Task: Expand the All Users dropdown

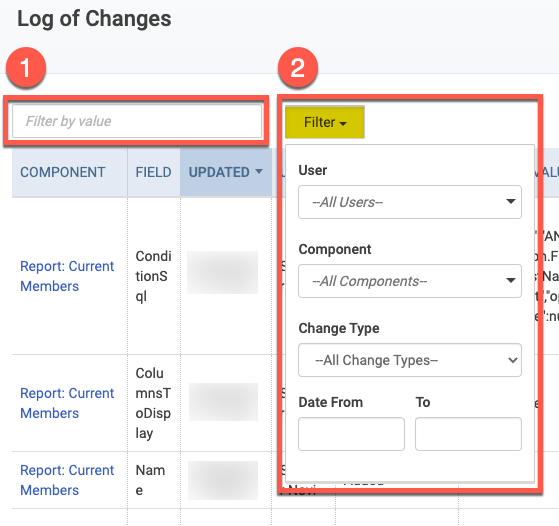Action: pos(410,202)
